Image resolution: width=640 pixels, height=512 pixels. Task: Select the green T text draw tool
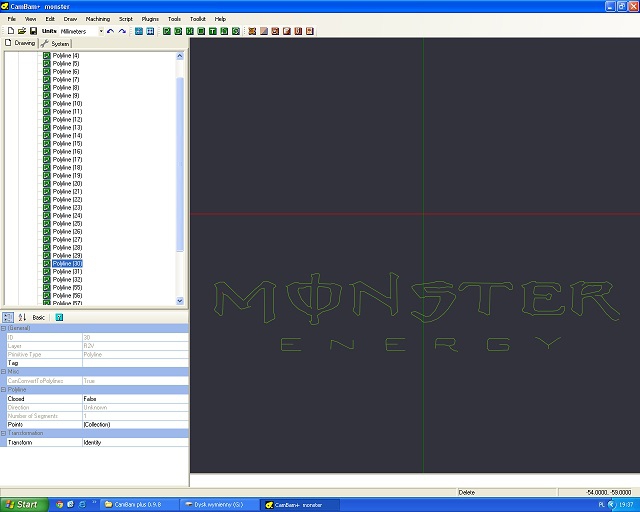point(213,31)
